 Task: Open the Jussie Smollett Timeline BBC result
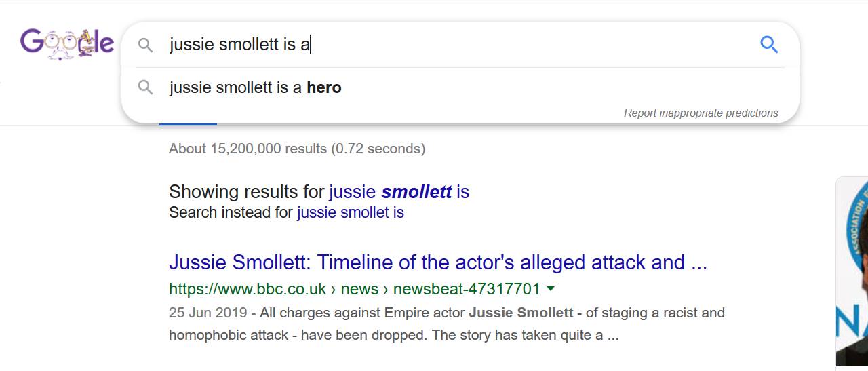coord(438,262)
